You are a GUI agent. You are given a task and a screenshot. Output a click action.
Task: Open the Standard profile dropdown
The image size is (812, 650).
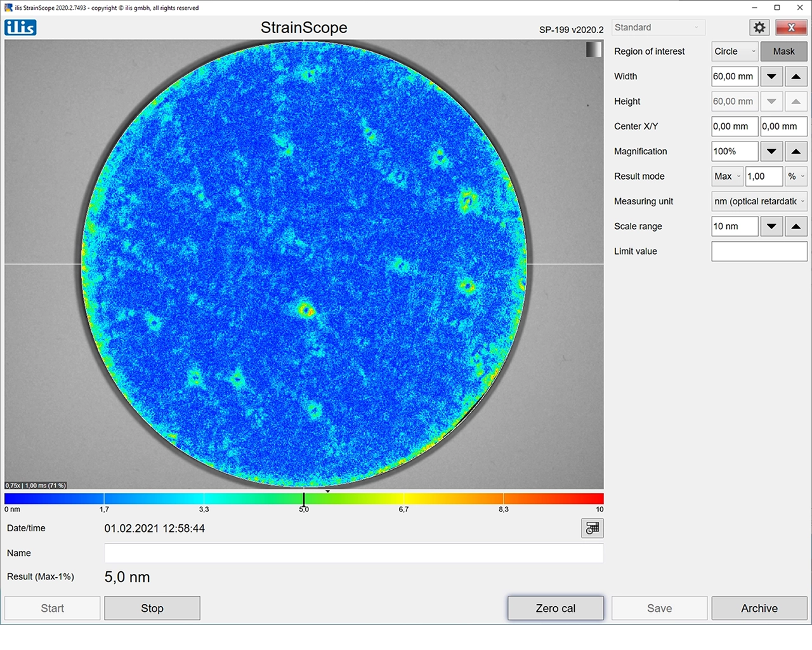tap(658, 27)
